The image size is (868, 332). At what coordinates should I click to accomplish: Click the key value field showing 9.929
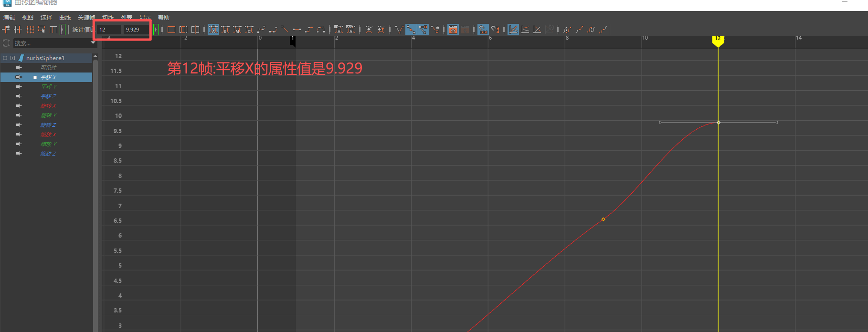pyautogui.click(x=136, y=30)
